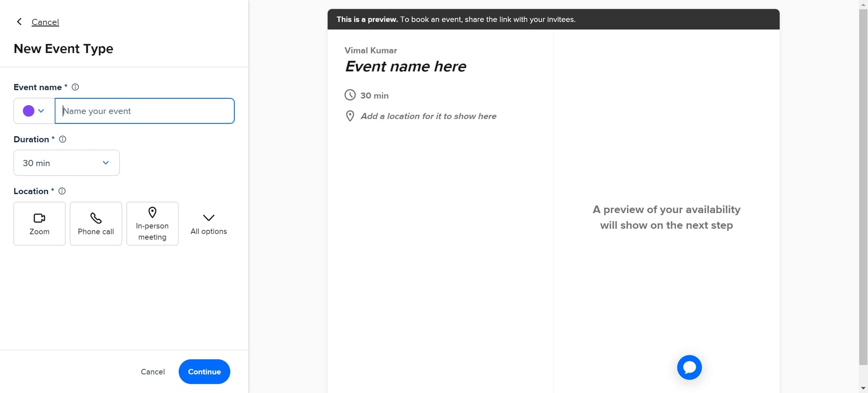Click the Event name info icon

[x=75, y=87]
